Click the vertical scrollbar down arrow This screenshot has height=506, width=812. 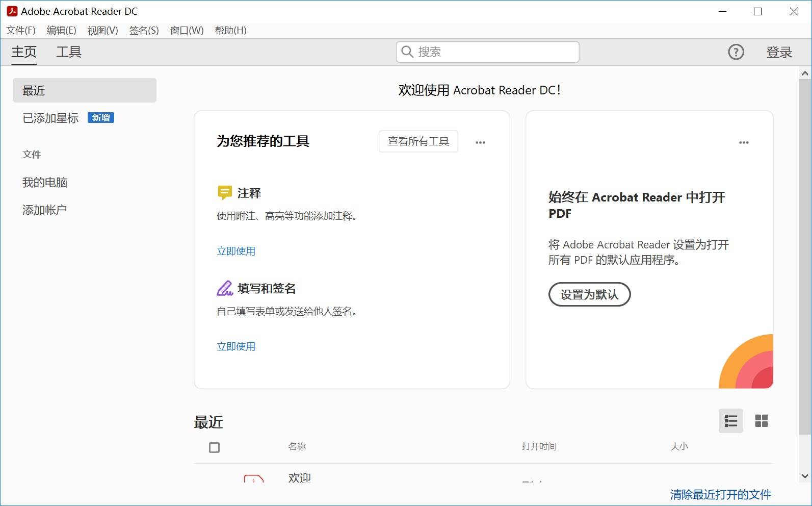pos(805,476)
